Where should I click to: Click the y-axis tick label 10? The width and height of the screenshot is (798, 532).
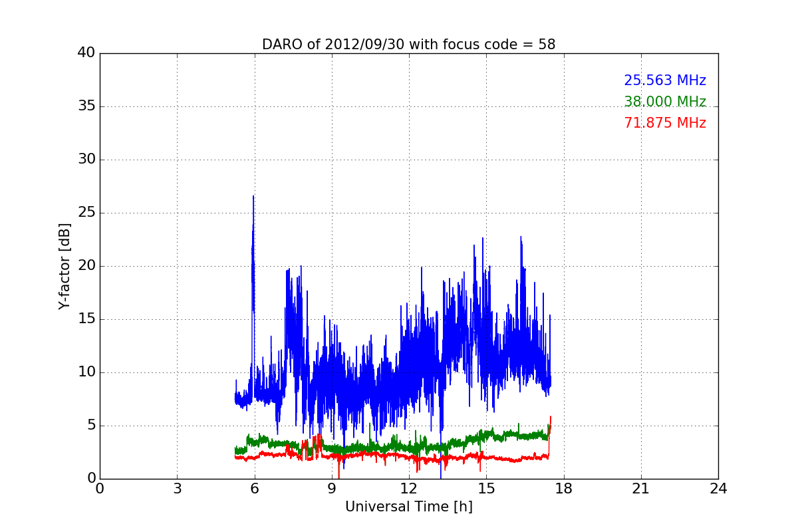pyautogui.click(x=86, y=372)
